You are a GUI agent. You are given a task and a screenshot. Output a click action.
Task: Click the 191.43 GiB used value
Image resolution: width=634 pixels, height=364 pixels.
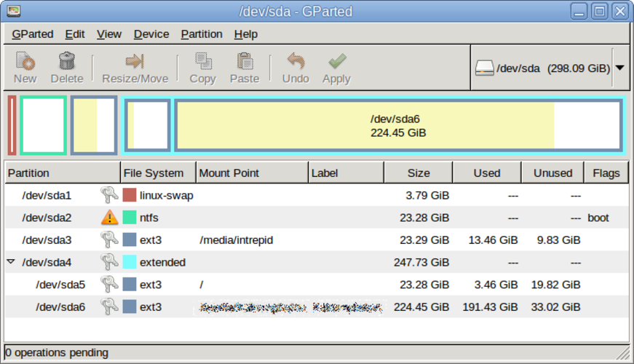(490, 307)
